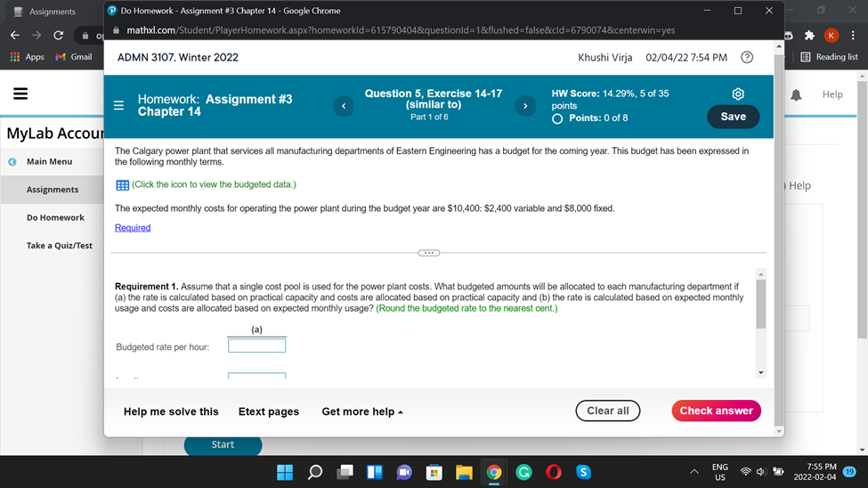868x488 pixels.
Task: Open taskbar Search
Action: pos(315,473)
